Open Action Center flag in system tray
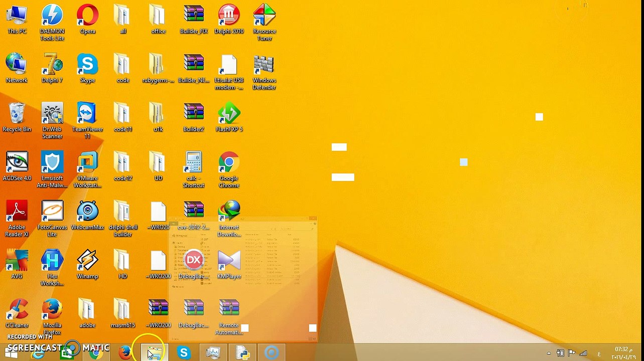Screen dimensions: 644x361 572,353
